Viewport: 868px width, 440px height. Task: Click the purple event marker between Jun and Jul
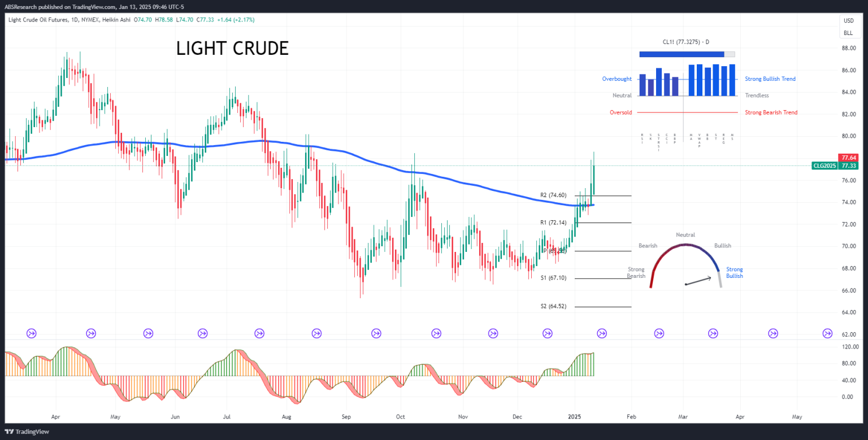(203, 334)
